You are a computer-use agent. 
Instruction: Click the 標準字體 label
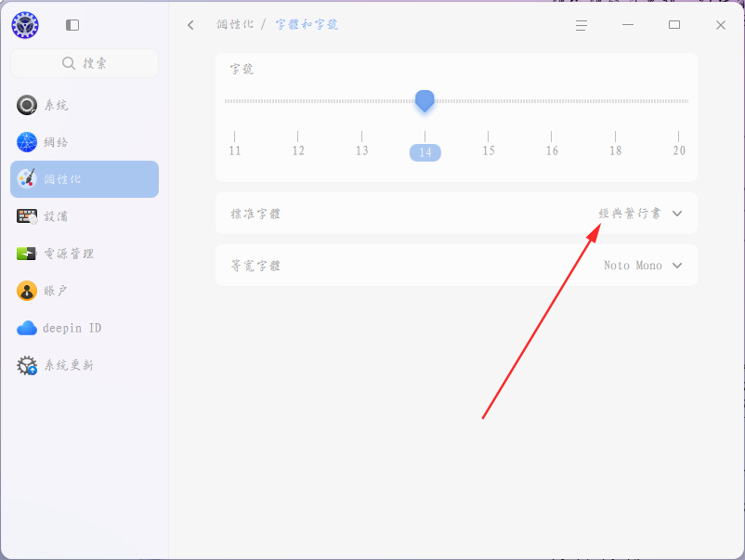[x=255, y=214]
